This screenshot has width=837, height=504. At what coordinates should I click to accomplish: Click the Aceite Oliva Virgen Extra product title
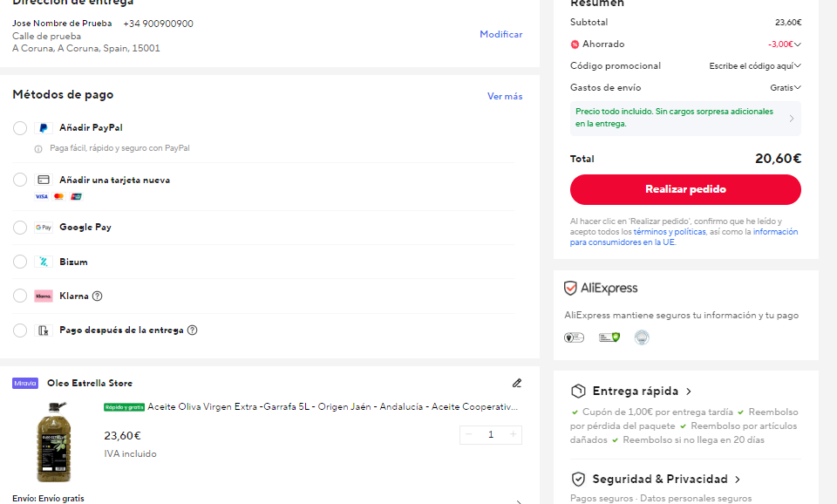(x=332, y=407)
